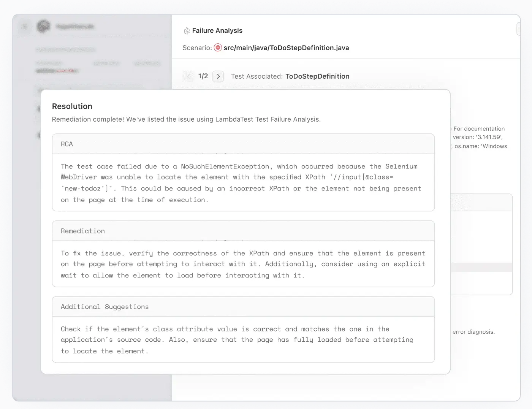Click the Resolution heading

click(72, 106)
